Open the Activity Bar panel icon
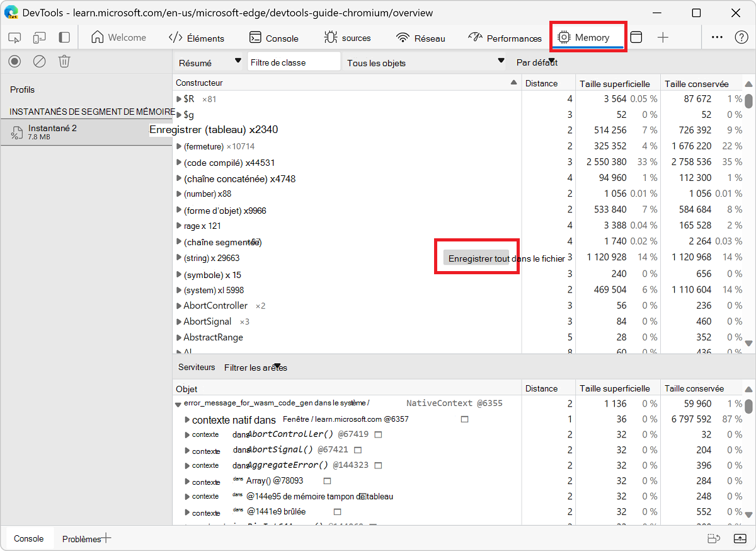The image size is (756, 551). pos(63,38)
